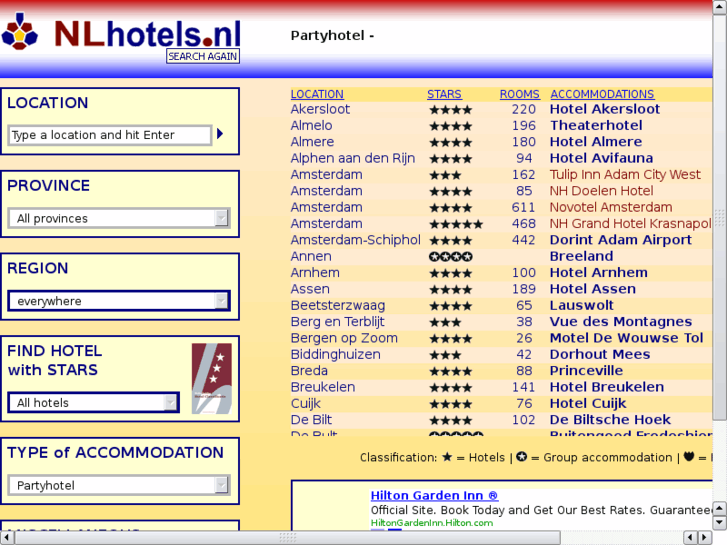Open the All provinces dropdown

119,218
